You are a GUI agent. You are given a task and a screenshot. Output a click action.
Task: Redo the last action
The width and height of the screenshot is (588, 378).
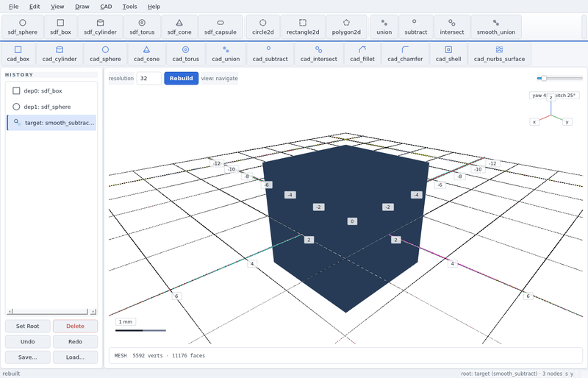coord(76,341)
